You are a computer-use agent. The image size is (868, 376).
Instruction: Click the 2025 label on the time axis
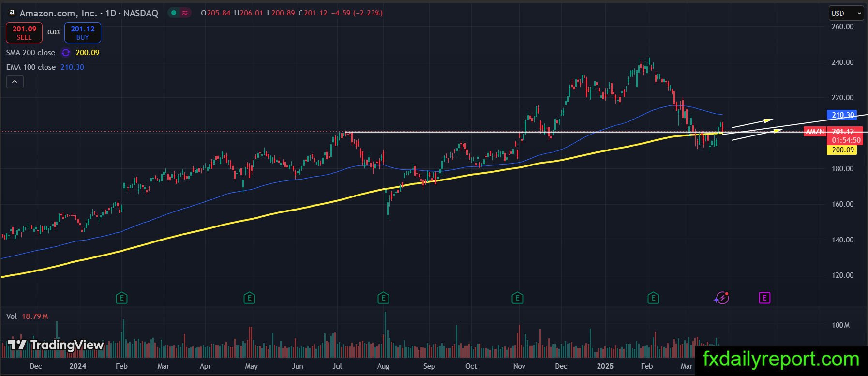tap(605, 366)
